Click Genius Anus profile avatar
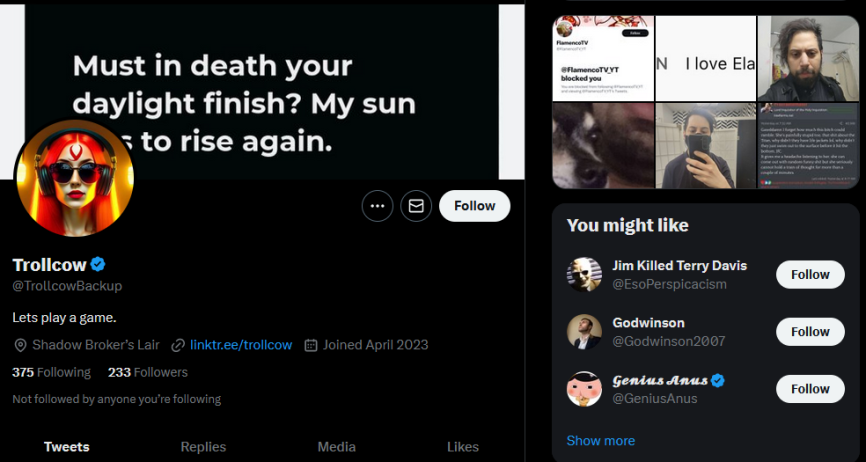866x462 pixels. click(583, 389)
